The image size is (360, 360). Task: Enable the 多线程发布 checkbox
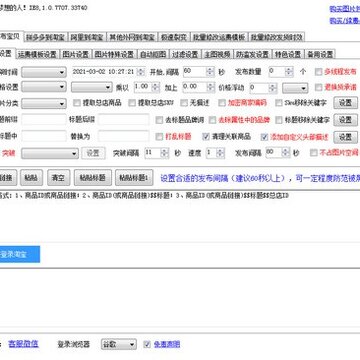point(319,71)
